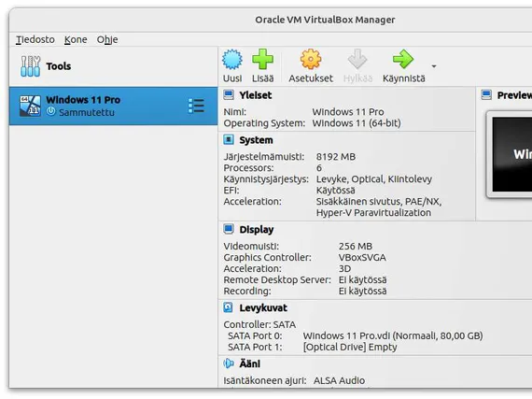The height and width of the screenshot is (399, 532).
Task: Click the Preview panel icon
Action: pyautogui.click(x=486, y=95)
